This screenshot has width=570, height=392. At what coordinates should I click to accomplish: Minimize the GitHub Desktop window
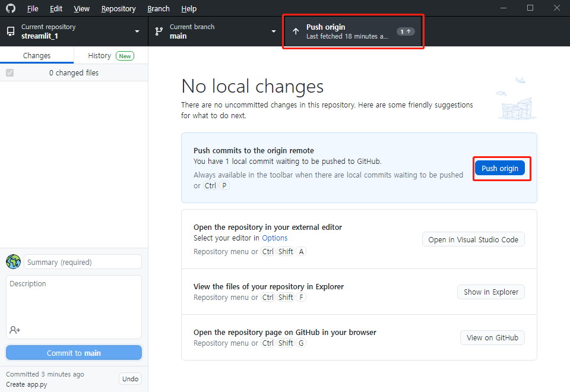point(503,8)
